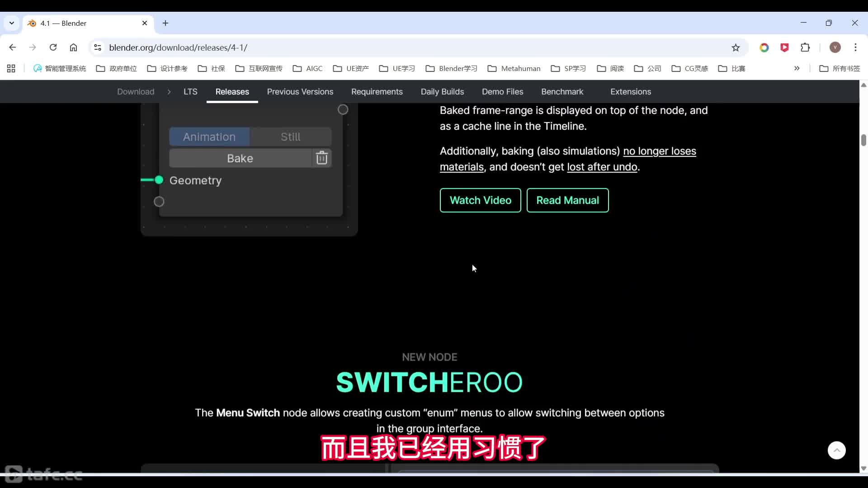Click the page vertical scrollbar thumb
The image size is (868, 488).
[x=863, y=140]
